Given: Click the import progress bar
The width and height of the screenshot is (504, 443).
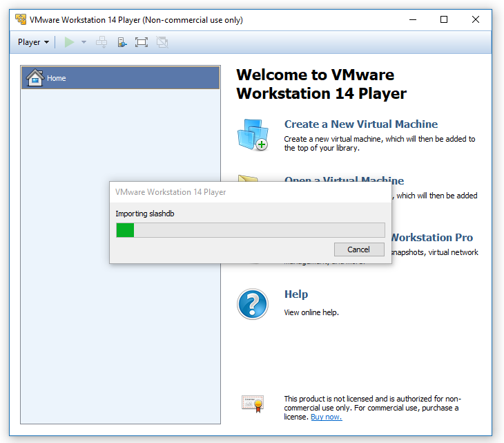Looking at the screenshot, I should pos(250,230).
